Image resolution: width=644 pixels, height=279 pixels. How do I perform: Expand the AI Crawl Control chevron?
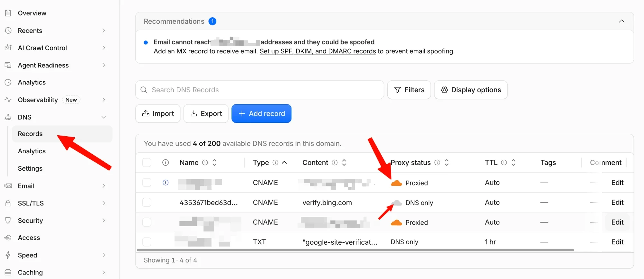pos(104,48)
